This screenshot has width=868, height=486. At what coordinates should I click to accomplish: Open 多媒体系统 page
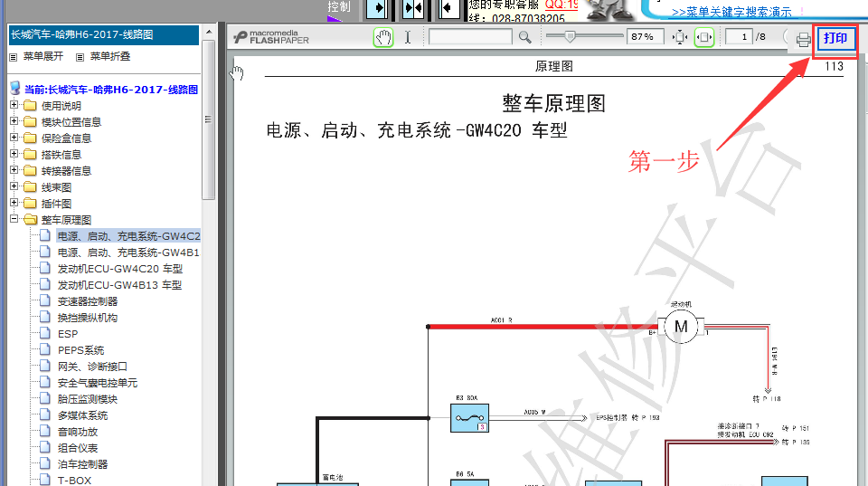[82, 415]
